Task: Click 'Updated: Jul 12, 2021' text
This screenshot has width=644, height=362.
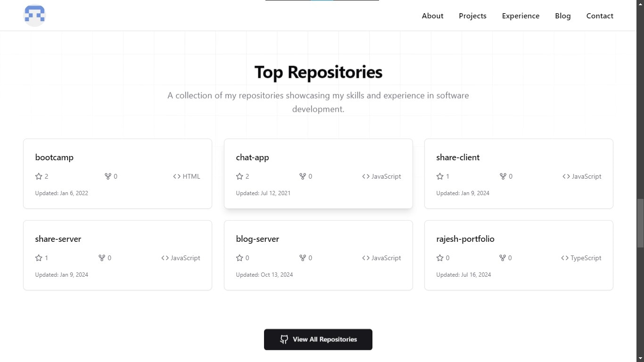Action: [x=263, y=193]
